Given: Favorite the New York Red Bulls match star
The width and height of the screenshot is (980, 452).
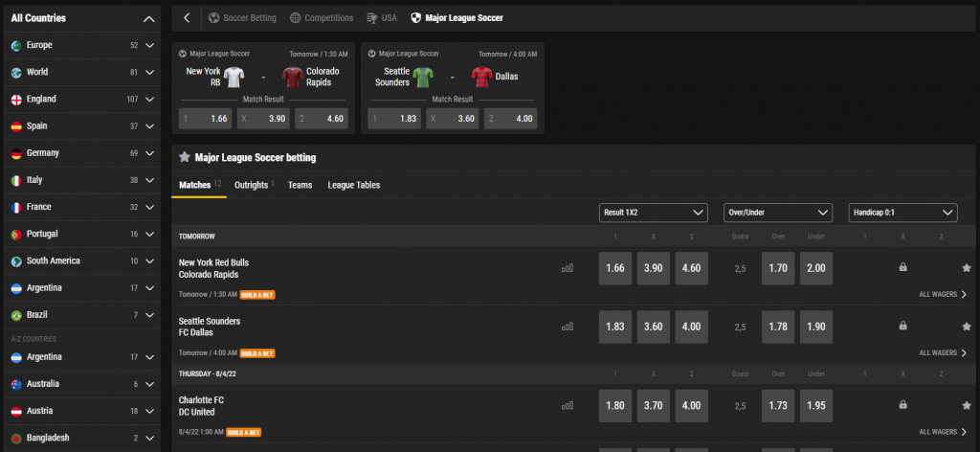Looking at the screenshot, I should 967,268.
